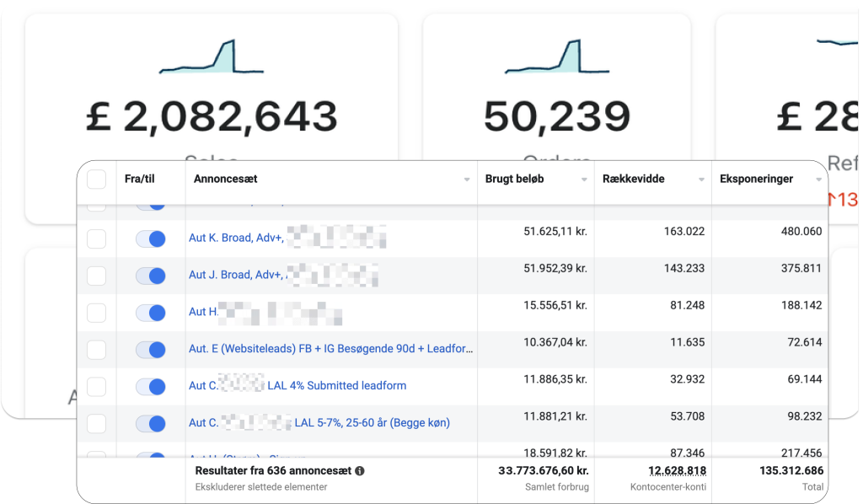Click info icon beside Resultater fra 636 annoncesæt
The image size is (863, 504).
pyautogui.click(x=360, y=471)
